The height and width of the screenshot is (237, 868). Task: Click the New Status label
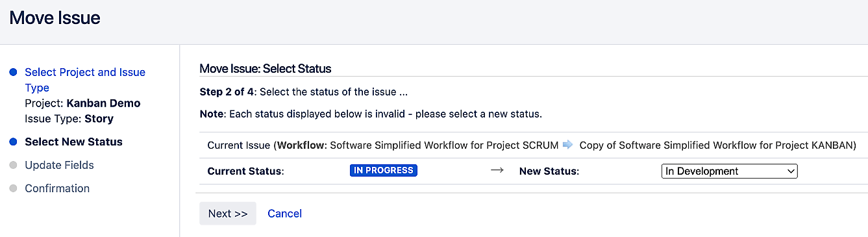click(x=549, y=171)
